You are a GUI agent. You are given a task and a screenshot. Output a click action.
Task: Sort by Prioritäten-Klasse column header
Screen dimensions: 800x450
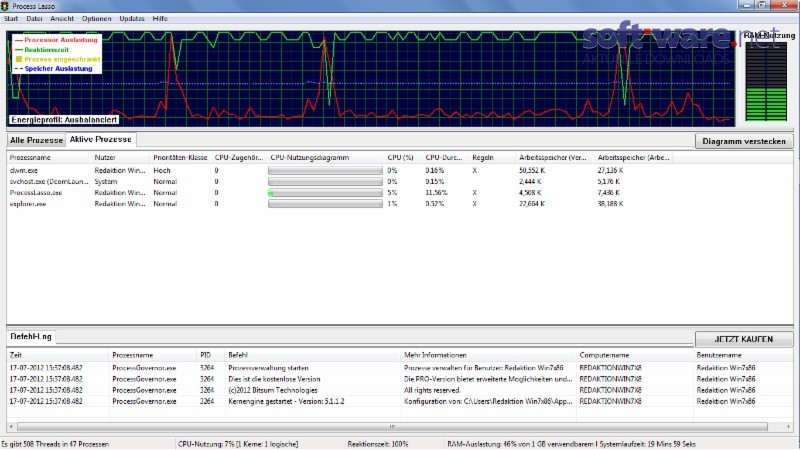click(180, 158)
